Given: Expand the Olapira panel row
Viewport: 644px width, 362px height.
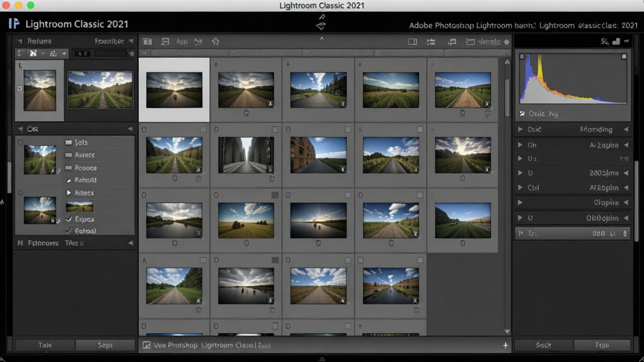Looking at the screenshot, I should point(520,202).
